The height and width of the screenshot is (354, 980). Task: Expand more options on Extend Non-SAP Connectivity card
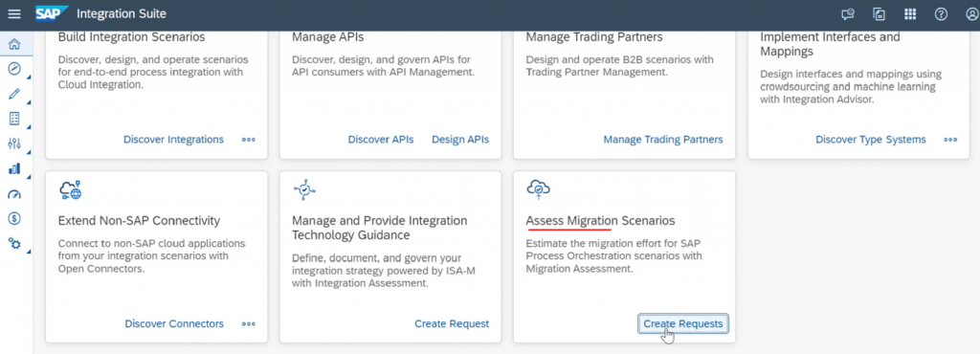point(249,323)
